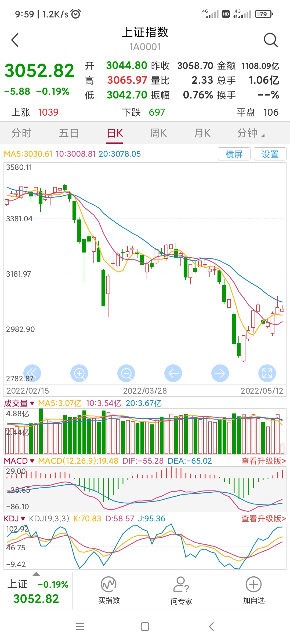
Task: Add index via 加自选 plus icon
Action: pyautogui.click(x=254, y=584)
